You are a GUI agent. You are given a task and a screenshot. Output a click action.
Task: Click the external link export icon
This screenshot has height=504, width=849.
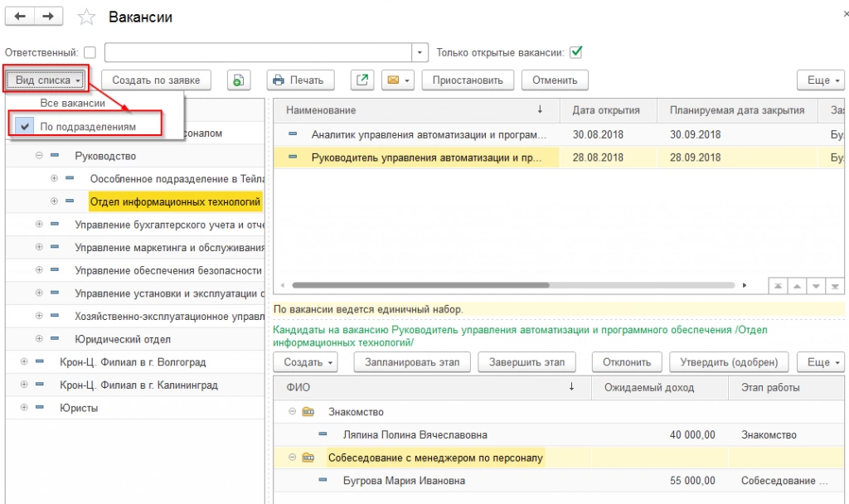[361, 80]
